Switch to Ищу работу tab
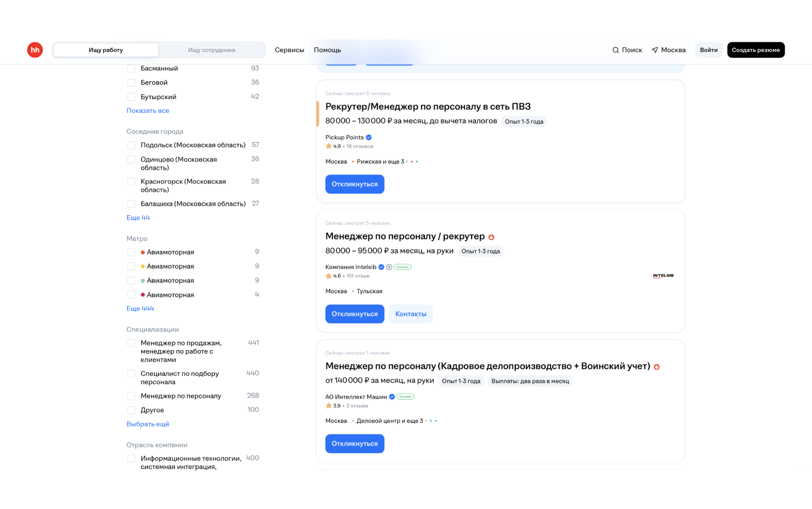The image size is (812, 509). click(x=106, y=50)
